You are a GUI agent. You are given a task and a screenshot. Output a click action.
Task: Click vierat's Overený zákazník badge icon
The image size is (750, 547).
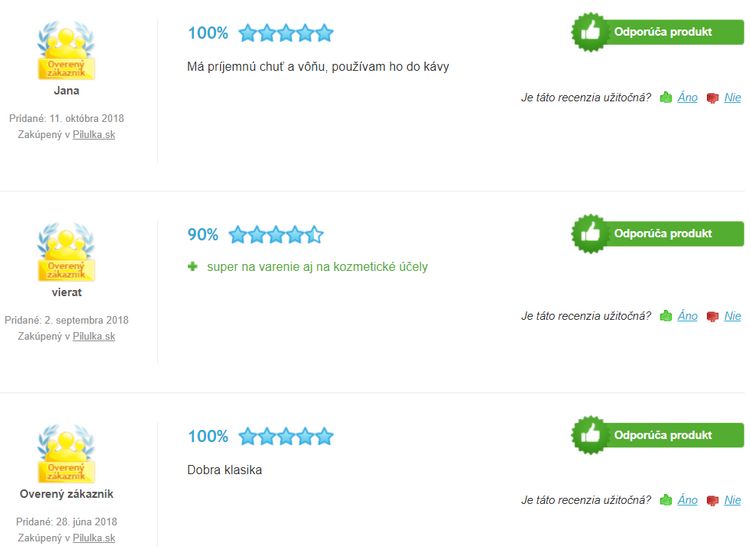pyautogui.click(x=66, y=252)
